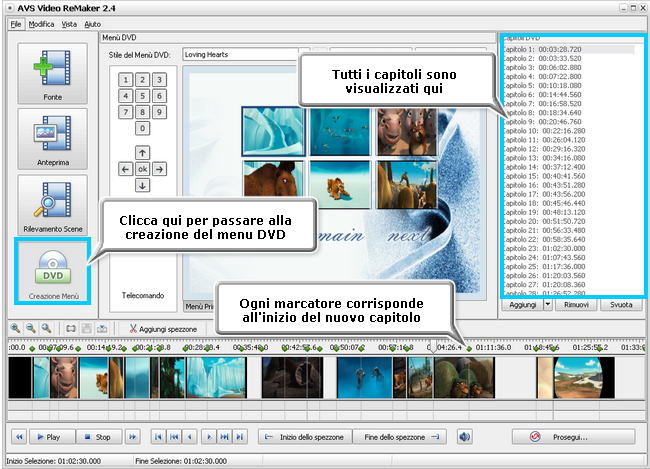The width and height of the screenshot is (650, 469).
Task: Go to the previous scene marker
Action: [x=175, y=437]
